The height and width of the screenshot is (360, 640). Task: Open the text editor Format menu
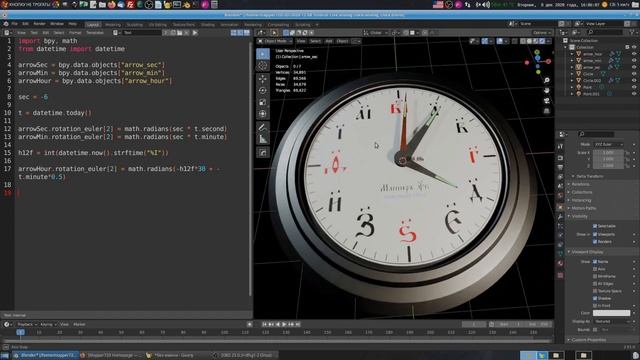pyautogui.click(x=75, y=33)
